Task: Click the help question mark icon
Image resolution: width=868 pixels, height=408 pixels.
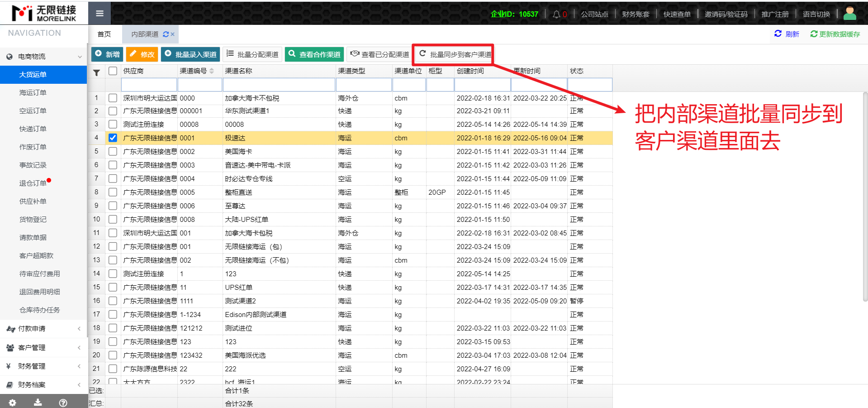Action: click(63, 403)
